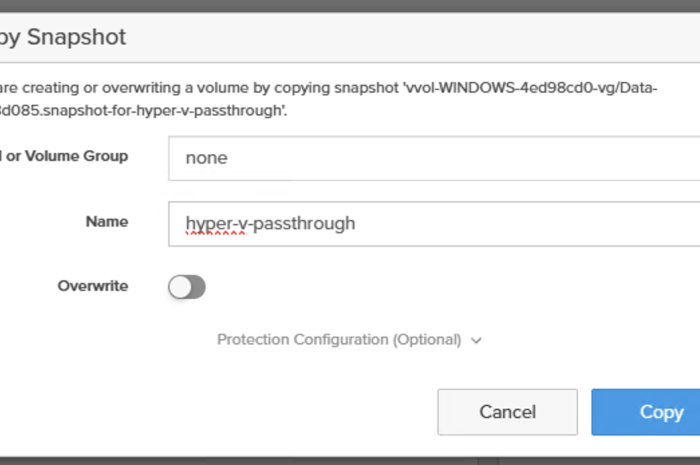Expand Protection Configuration (Optional) section

click(x=339, y=340)
